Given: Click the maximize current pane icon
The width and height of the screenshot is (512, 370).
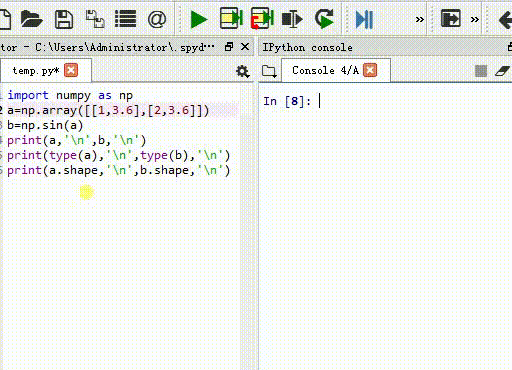Looking at the screenshot, I should point(451,18).
